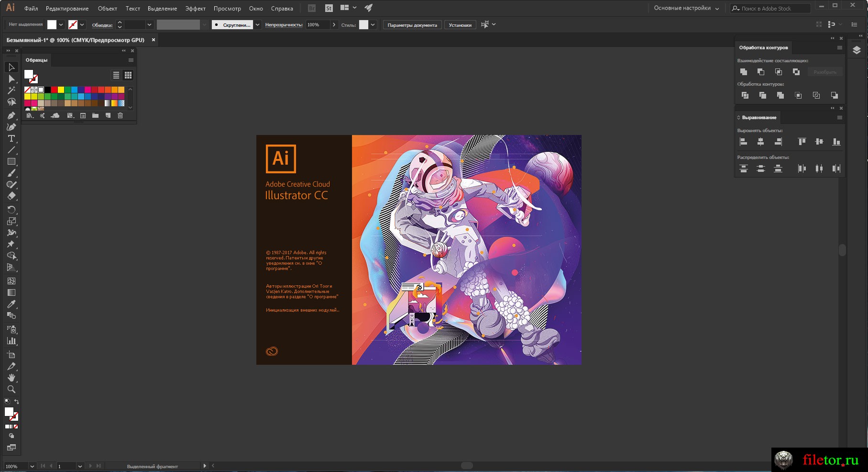
Task: Open the 'Эффект' menu
Action: click(x=196, y=9)
